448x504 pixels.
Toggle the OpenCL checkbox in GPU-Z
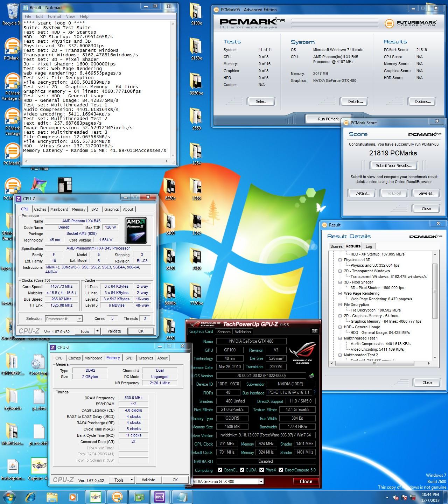pos(220,470)
